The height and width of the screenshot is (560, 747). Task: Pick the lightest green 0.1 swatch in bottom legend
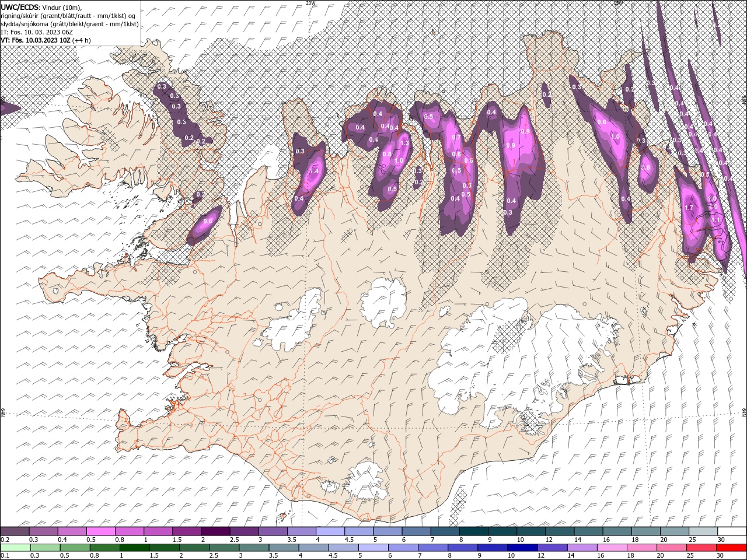[16, 547]
